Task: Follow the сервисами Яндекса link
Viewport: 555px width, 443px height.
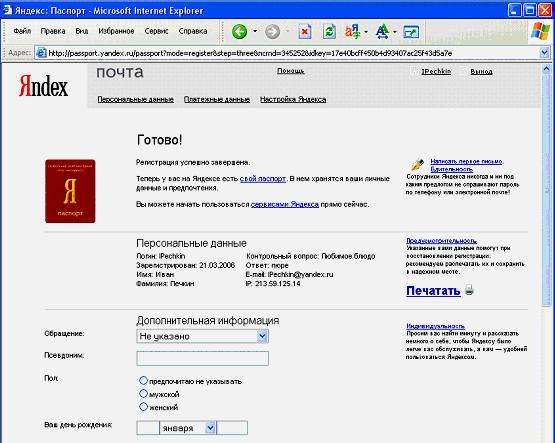Action: 285,204
